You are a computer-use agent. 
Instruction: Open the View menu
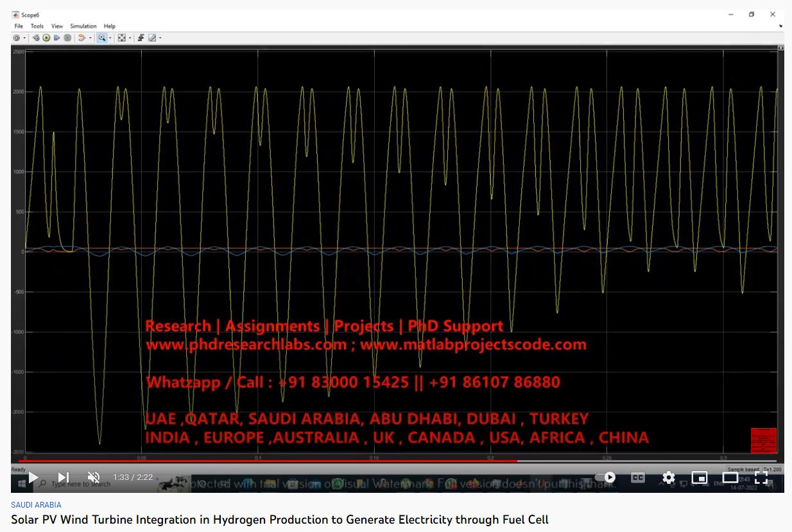click(57, 26)
